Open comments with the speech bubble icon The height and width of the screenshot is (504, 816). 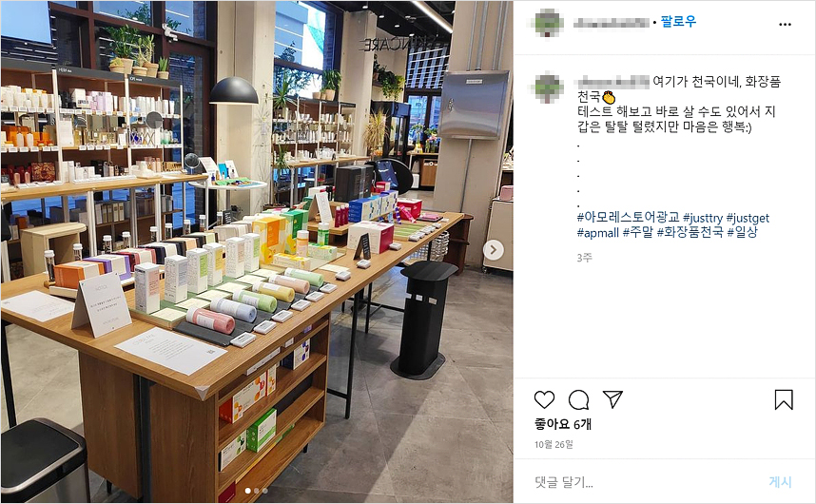(578, 399)
